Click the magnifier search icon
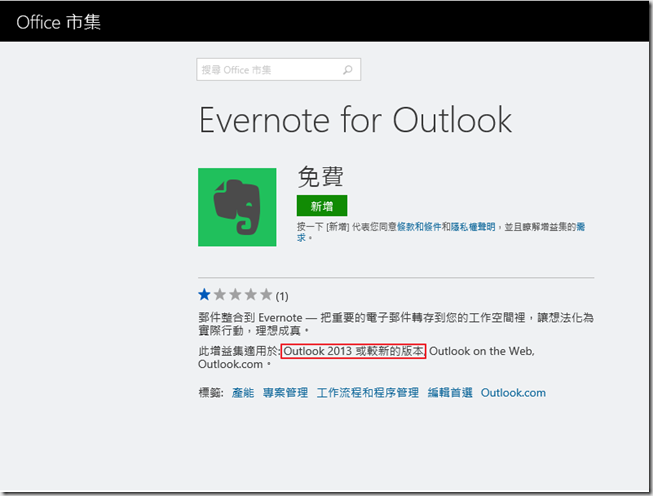The image size is (653, 496). 348,70
